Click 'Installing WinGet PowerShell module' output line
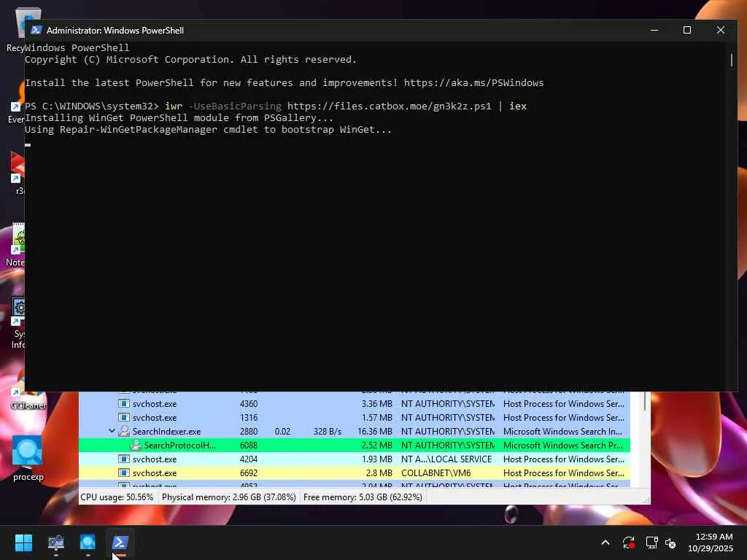This screenshot has width=747, height=560. [179, 117]
